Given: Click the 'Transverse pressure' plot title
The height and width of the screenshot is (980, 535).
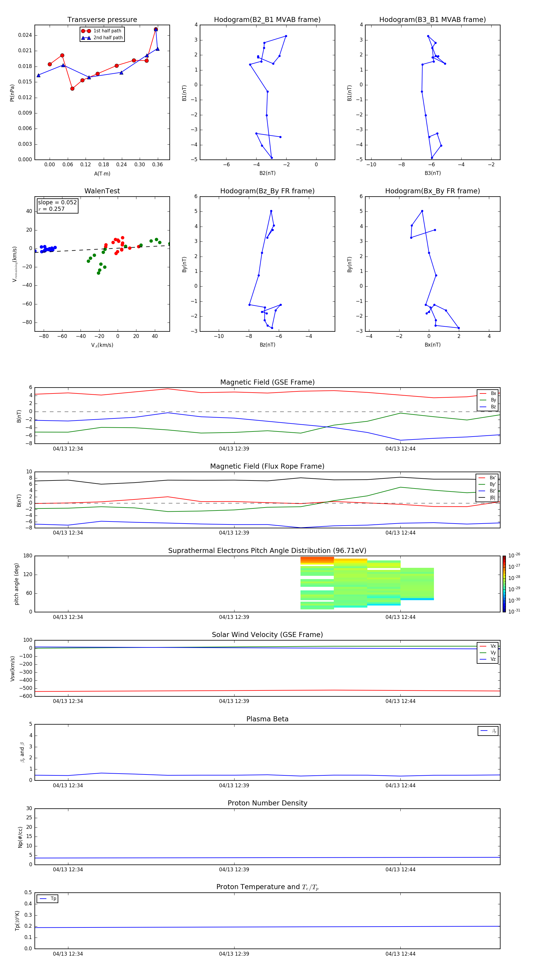Looking at the screenshot, I should [x=102, y=19].
